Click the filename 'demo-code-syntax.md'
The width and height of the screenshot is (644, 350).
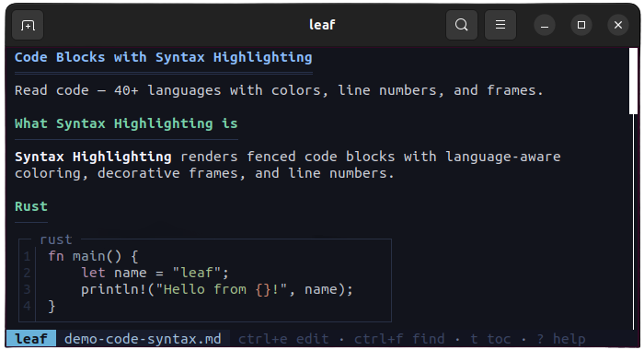[143, 338]
